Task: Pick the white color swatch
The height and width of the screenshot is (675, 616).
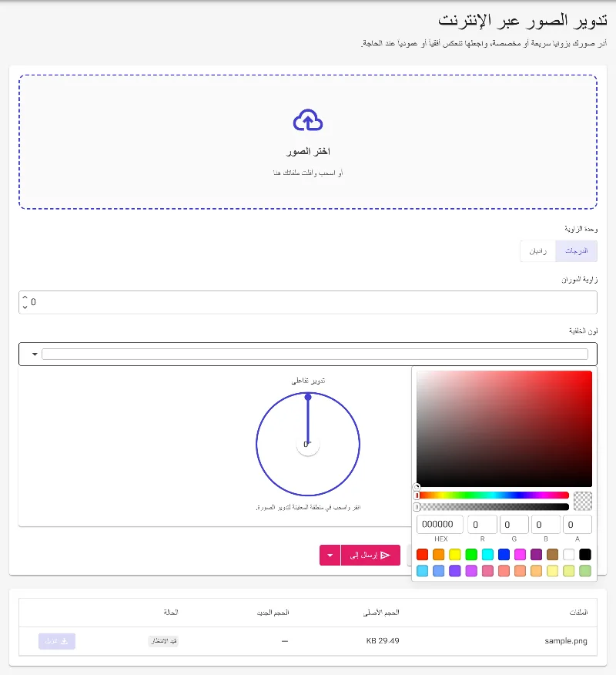Action: click(x=569, y=555)
